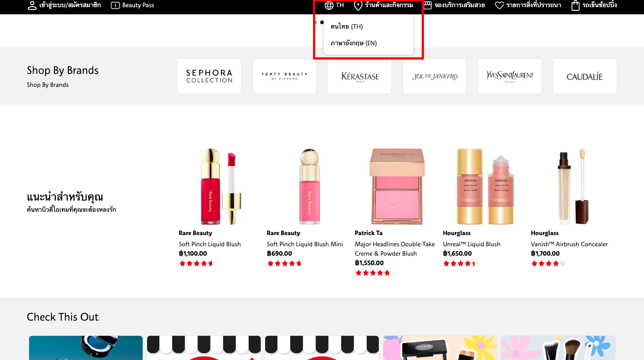The height and width of the screenshot is (360, 644).
Task: Click Patrick Ta brand name
Action: 369,233
